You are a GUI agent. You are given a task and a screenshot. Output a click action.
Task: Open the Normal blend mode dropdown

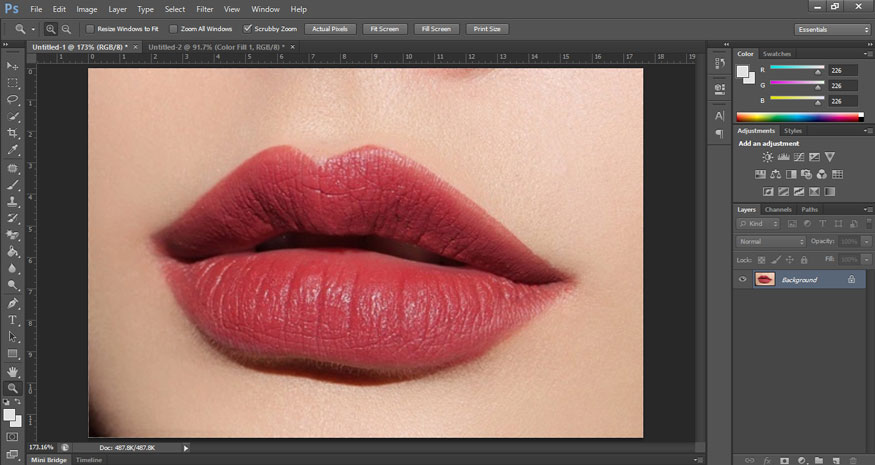(x=771, y=242)
